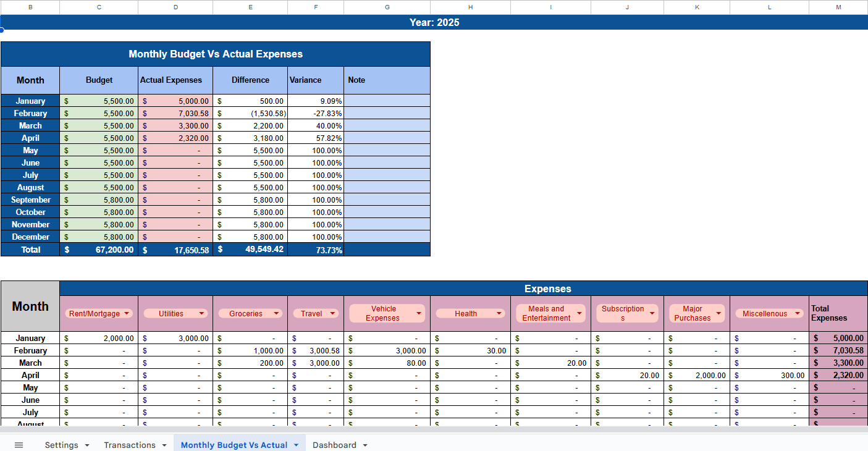The image size is (868, 451).
Task: Open the Miscellenous filter dropdown
Action: coord(798,313)
